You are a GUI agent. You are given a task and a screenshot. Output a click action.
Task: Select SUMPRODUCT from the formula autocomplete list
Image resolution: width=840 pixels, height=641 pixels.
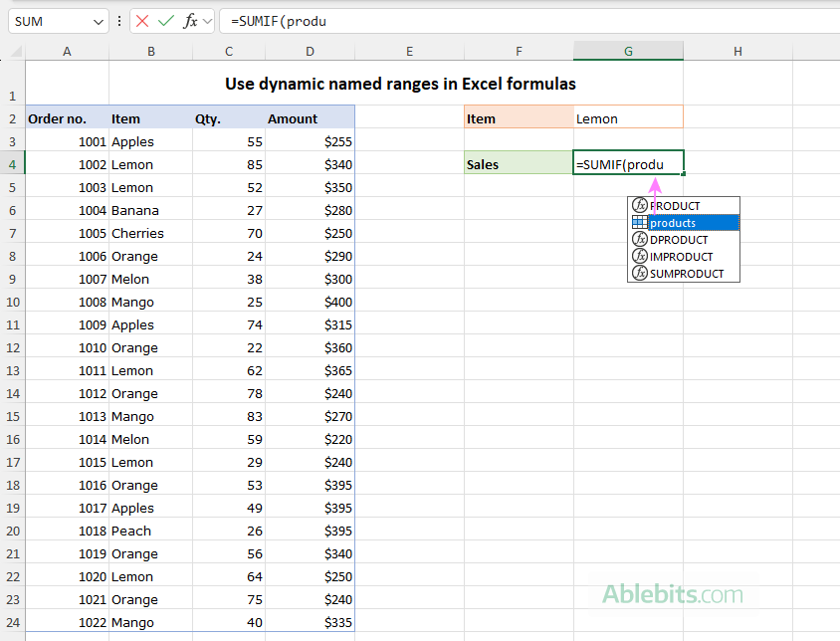point(687,273)
